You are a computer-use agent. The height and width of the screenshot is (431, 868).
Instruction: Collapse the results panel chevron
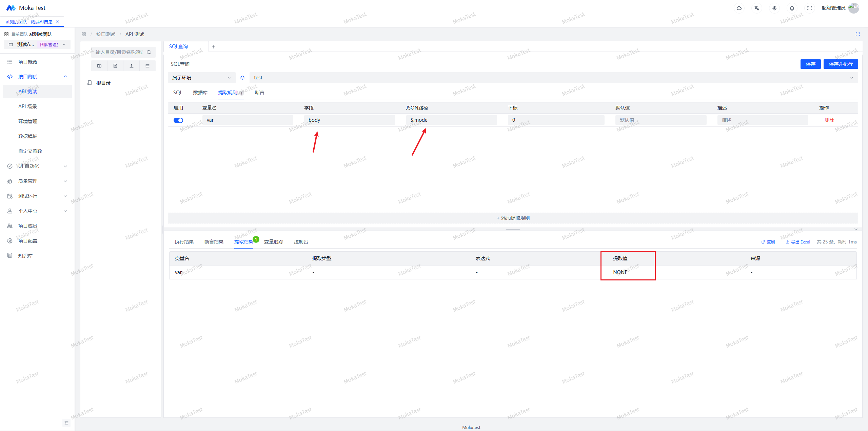pyautogui.click(x=856, y=230)
